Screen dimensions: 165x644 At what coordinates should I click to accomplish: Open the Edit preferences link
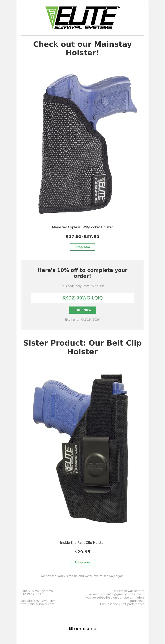(x=133, y=604)
